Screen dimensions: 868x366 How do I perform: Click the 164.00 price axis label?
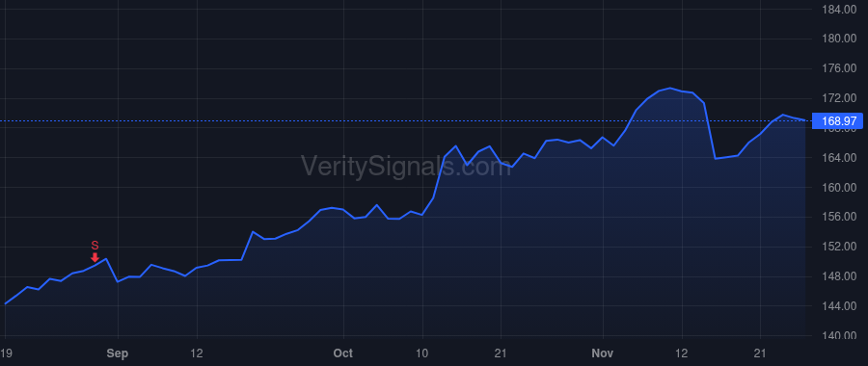pos(839,158)
